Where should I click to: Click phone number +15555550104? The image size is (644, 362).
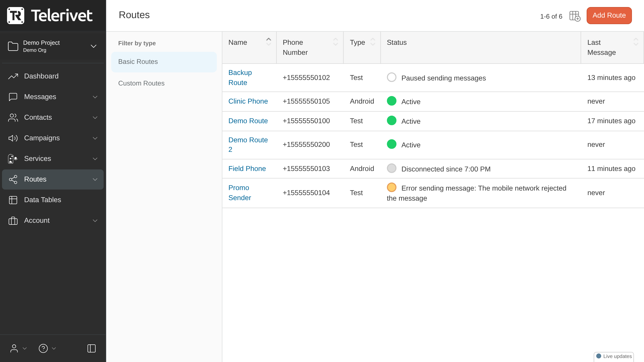coord(306,193)
